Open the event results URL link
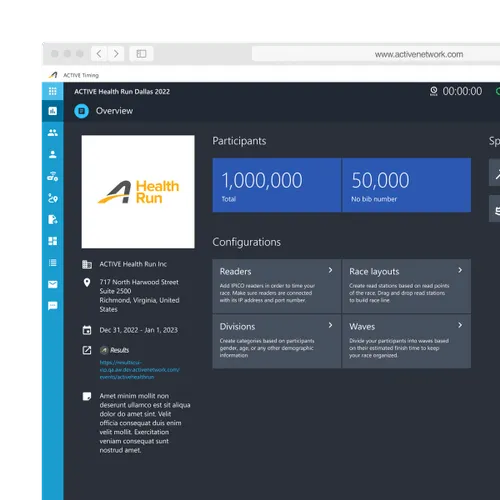Viewport: 500px width, 500px height. [x=139, y=370]
